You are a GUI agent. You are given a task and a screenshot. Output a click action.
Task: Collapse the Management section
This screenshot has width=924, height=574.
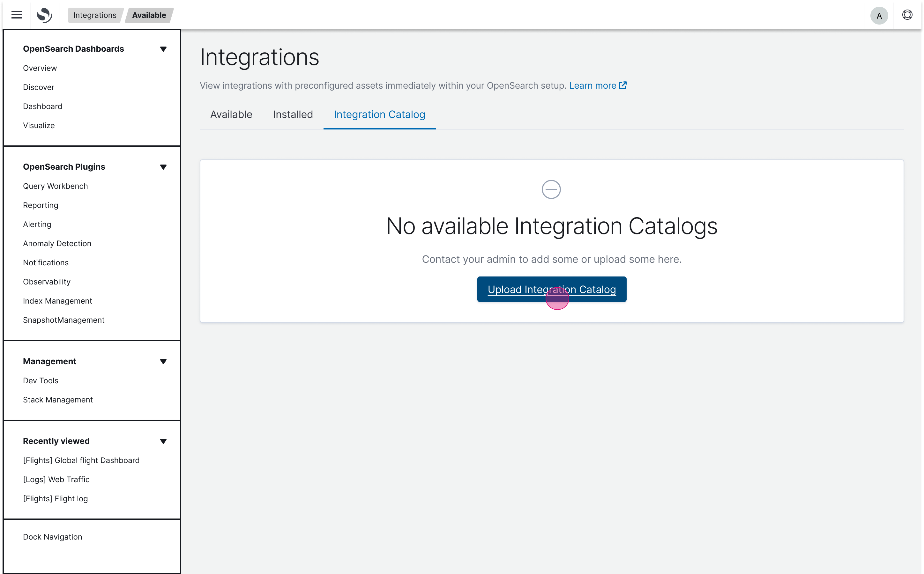pyautogui.click(x=163, y=361)
